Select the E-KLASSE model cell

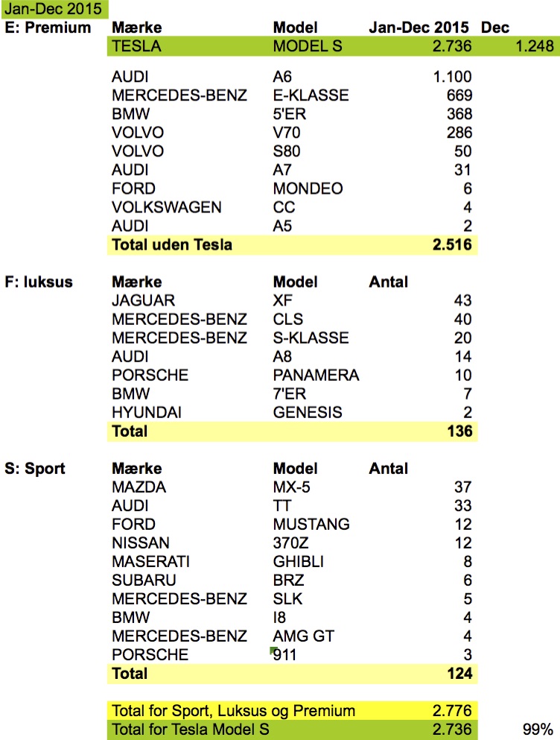tap(311, 95)
